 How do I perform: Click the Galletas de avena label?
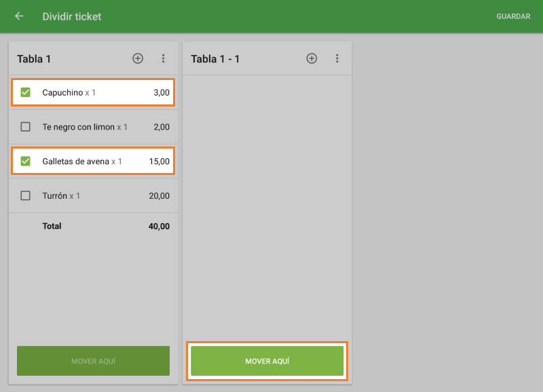(75, 161)
